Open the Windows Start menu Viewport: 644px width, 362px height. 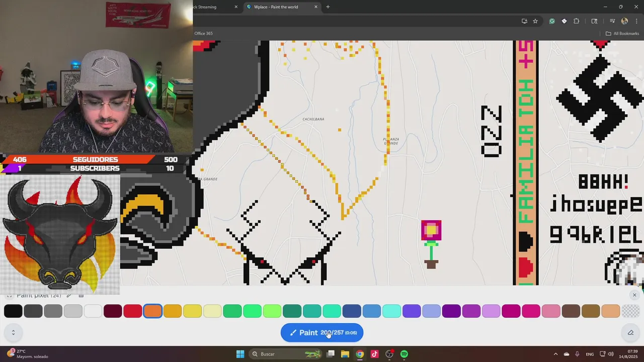click(x=240, y=354)
